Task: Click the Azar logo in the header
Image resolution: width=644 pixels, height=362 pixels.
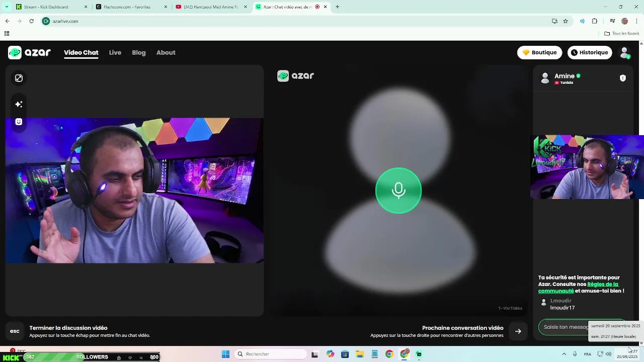Action: [29, 52]
